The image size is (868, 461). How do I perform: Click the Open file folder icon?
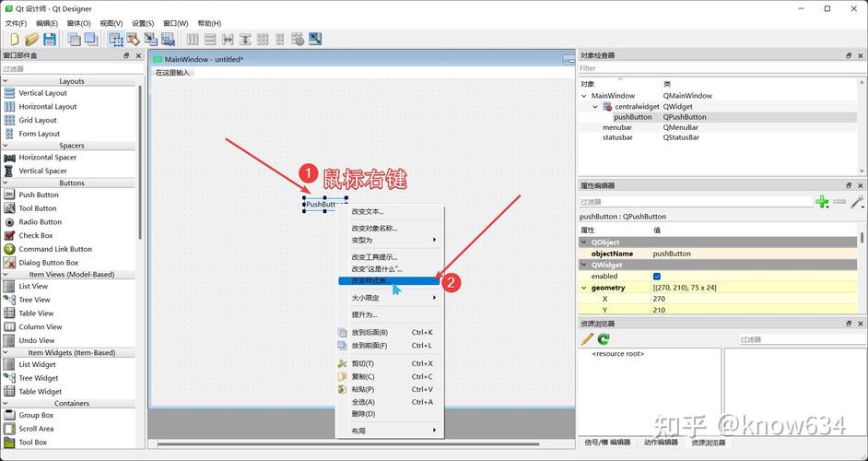(x=32, y=39)
